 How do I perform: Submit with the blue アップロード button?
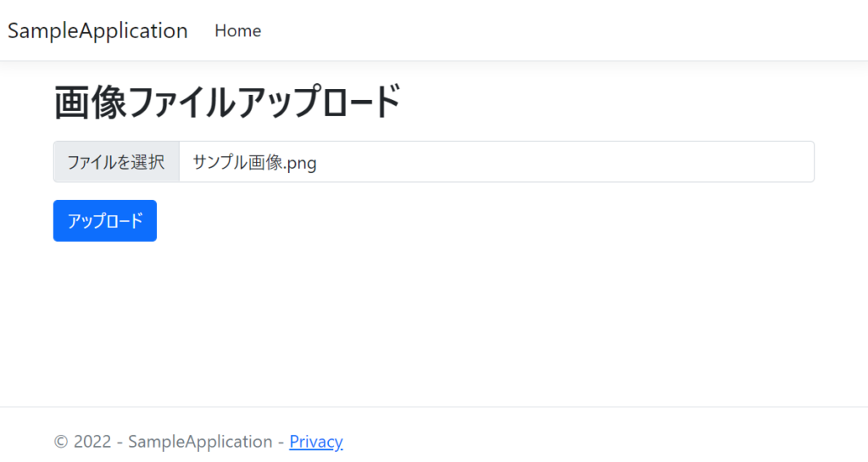coord(104,220)
